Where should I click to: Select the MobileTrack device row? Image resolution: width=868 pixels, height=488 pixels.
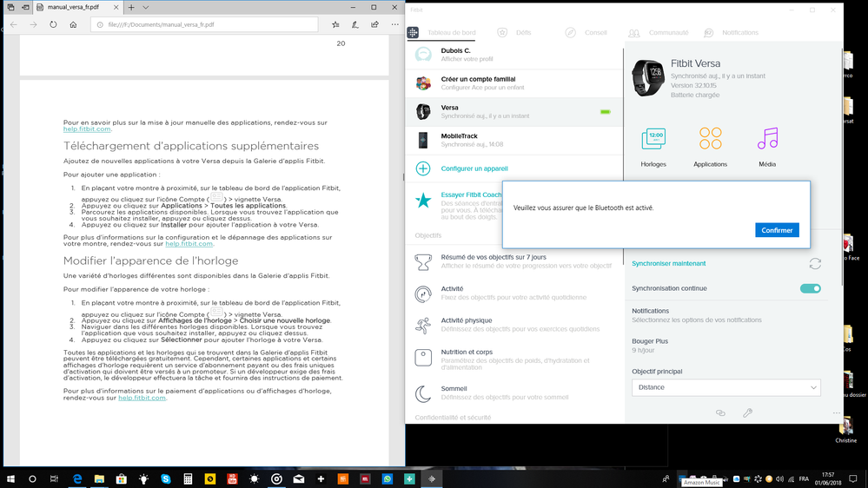[x=514, y=140]
